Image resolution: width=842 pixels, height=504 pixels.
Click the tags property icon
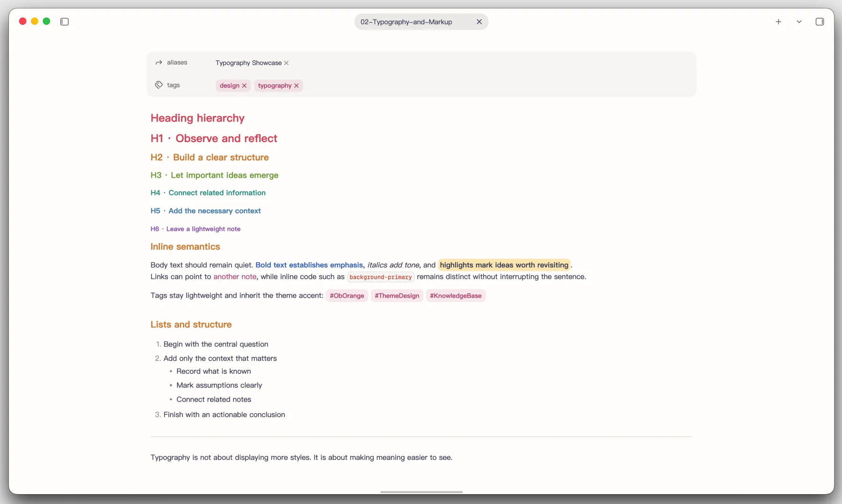pyautogui.click(x=159, y=85)
